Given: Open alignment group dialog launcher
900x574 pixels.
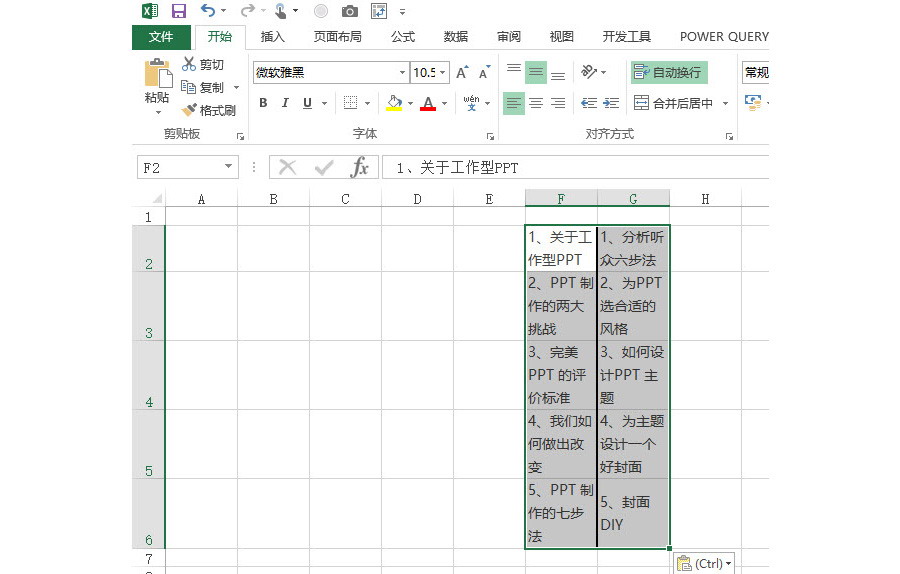Looking at the screenshot, I should click(729, 137).
